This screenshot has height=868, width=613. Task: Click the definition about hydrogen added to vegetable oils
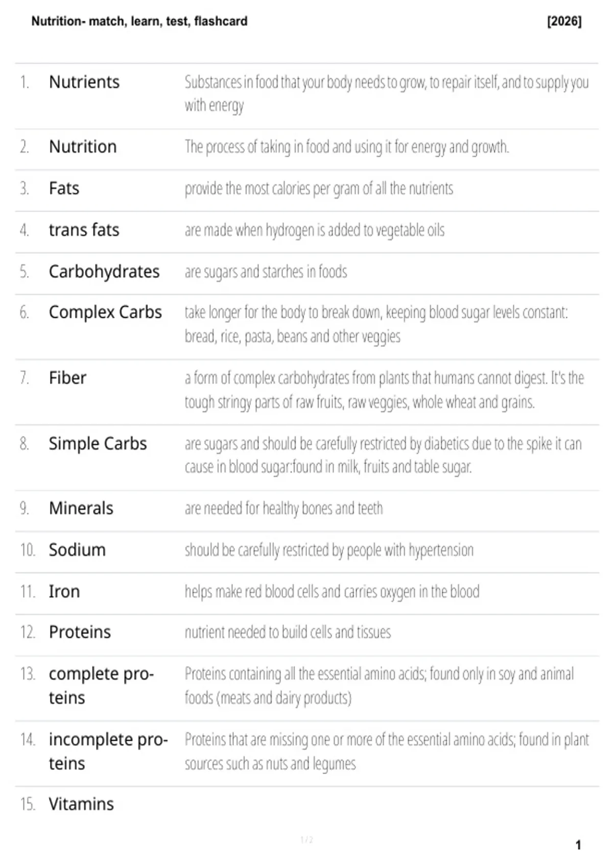[315, 230]
